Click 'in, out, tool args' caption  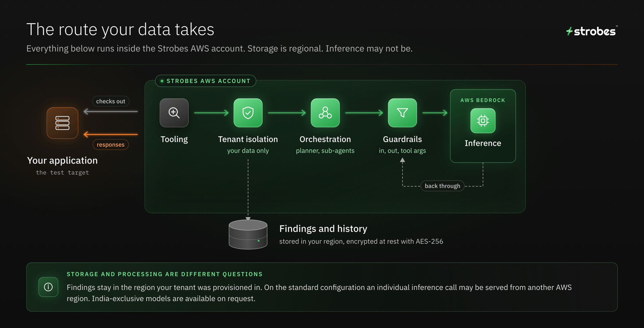(402, 151)
